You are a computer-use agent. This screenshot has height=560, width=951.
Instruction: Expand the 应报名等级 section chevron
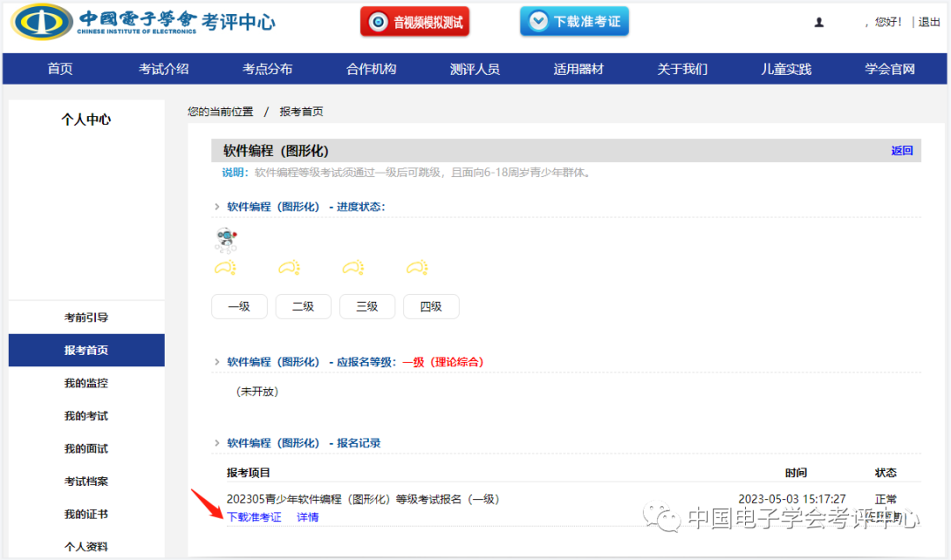pyautogui.click(x=217, y=362)
